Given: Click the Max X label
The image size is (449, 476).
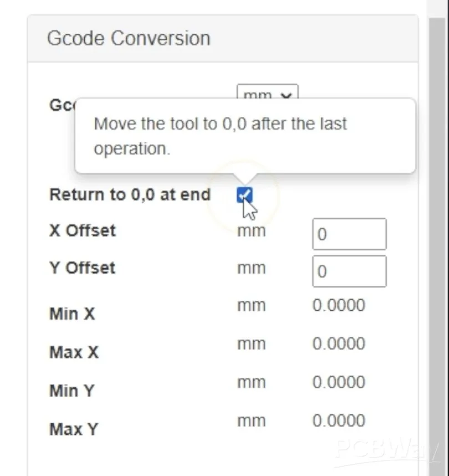Looking at the screenshot, I should coord(74,352).
